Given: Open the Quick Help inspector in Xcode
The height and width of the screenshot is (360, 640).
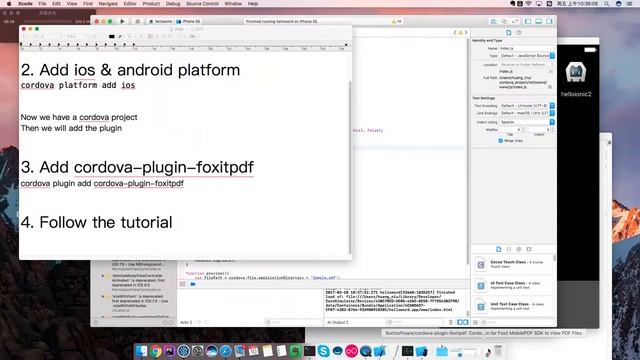Looking at the screenshot, I should pyautogui.click(x=519, y=33).
